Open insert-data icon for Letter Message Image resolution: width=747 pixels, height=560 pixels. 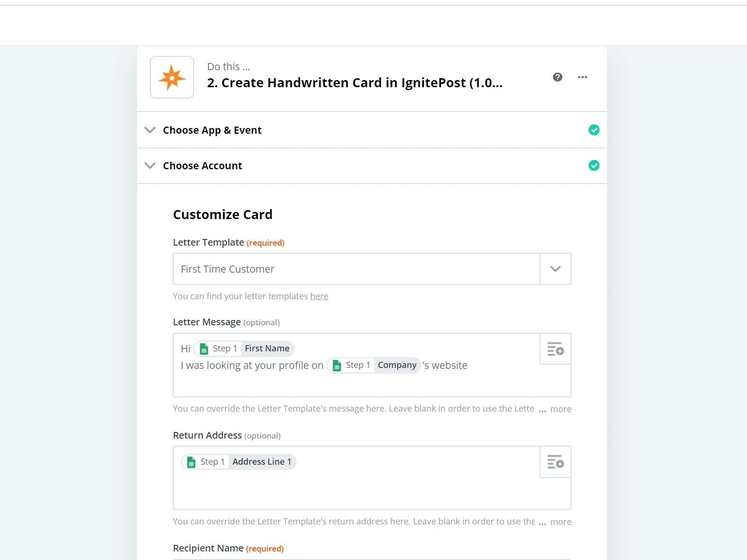(555, 349)
